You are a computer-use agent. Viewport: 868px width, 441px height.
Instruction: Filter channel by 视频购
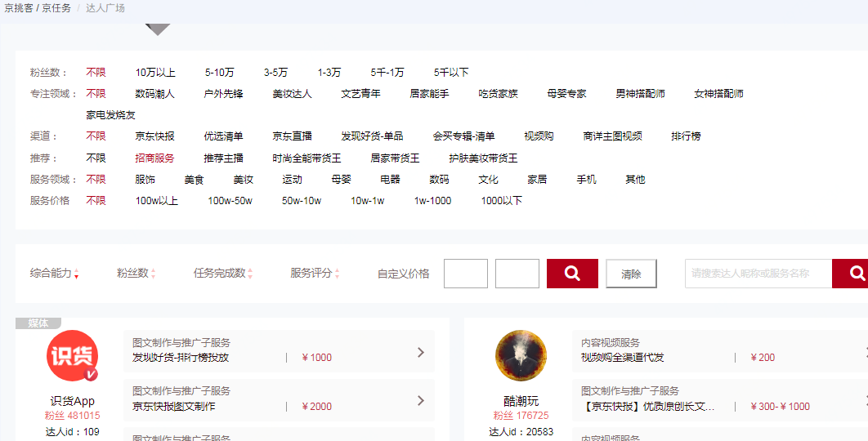click(x=539, y=136)
